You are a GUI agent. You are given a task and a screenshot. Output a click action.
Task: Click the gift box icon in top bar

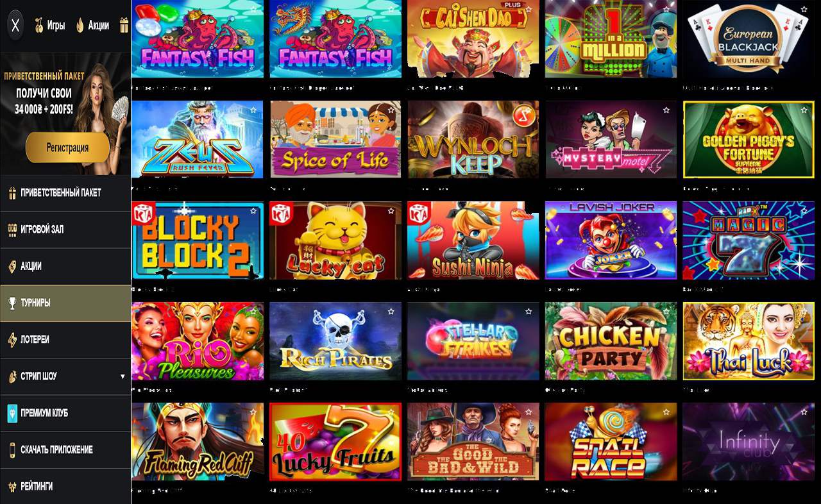pyautogui.click(x=124, y=26)
